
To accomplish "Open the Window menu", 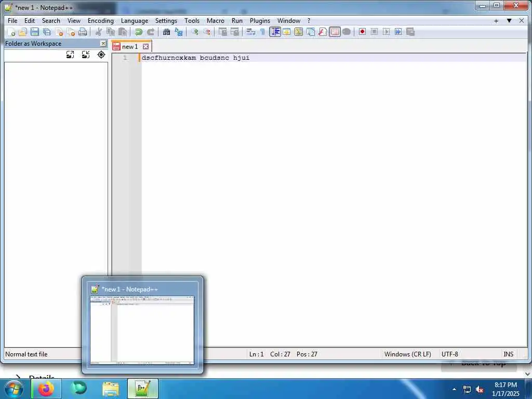I will pos(289,21).
